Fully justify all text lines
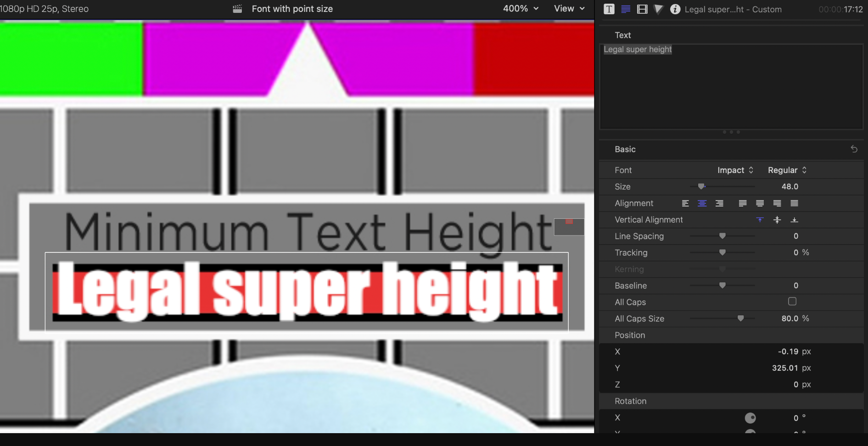868x446 pixels. pyautogui.click(x=794, y=203)
